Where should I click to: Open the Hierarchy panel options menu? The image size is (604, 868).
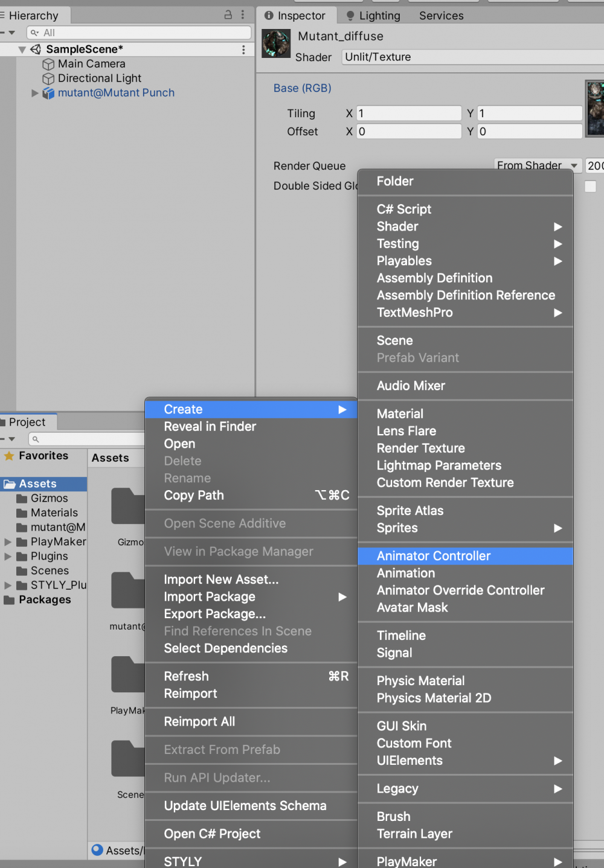(x=243, y=14)
